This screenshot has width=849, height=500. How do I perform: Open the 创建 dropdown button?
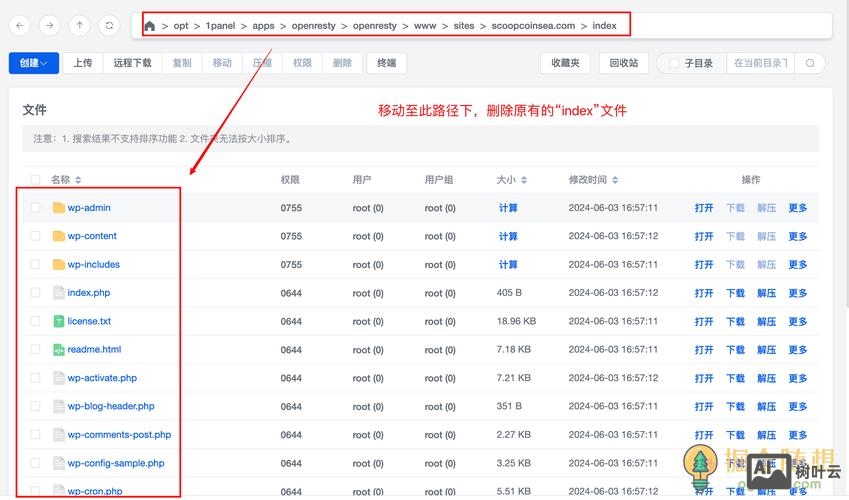click(34, 63)
